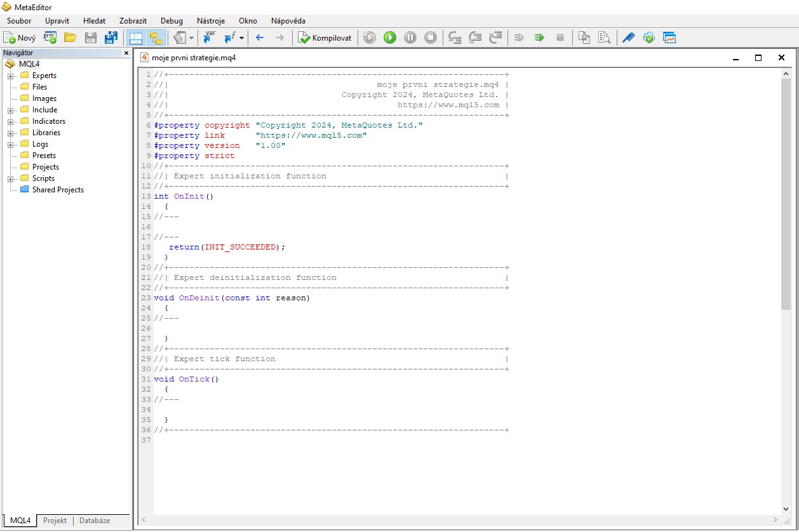Select the Shared Projects folder
The width and height of the screenshot is (799, 532).
(x=58, y=190)
